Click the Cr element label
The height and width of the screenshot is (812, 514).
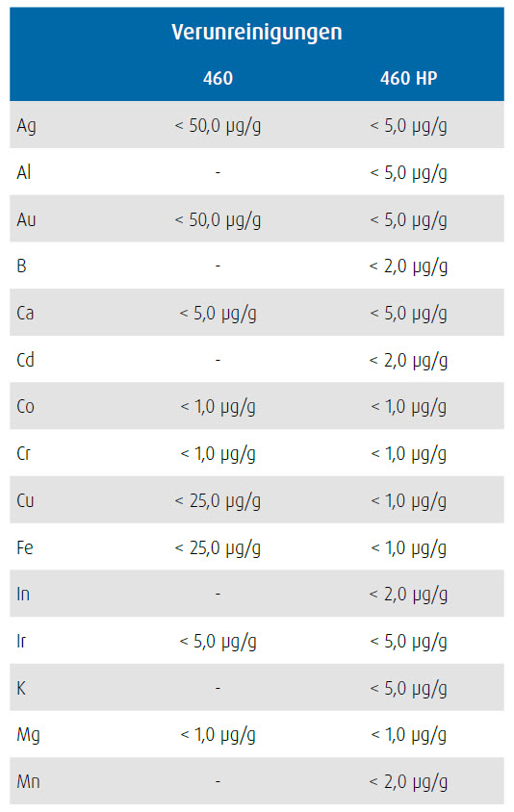pyautogui.click(x=23, y=453)
